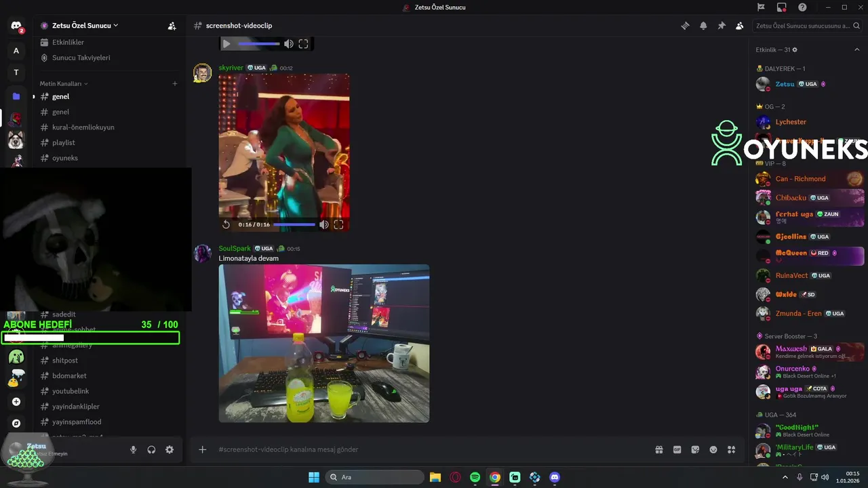
Task: Open SoulSpark's lemonade desk photo
Action: pyautogui.click(x=324, y=344)
